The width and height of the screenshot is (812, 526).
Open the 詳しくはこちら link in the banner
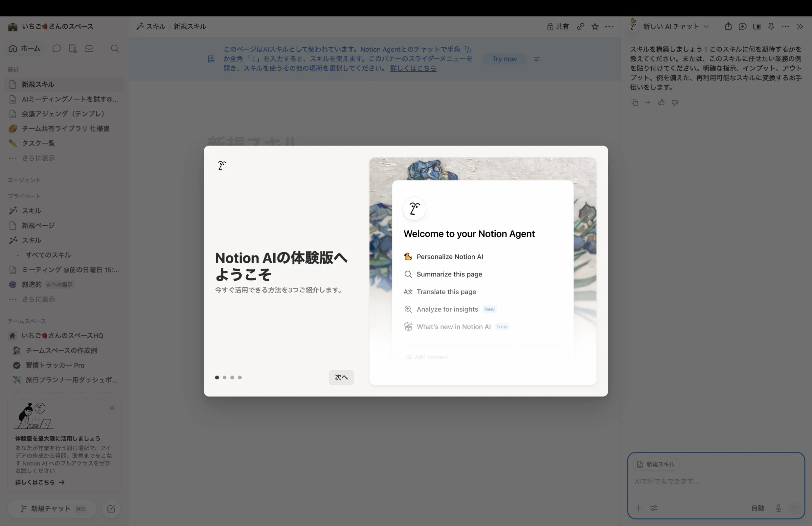click(x=413, y=68)
